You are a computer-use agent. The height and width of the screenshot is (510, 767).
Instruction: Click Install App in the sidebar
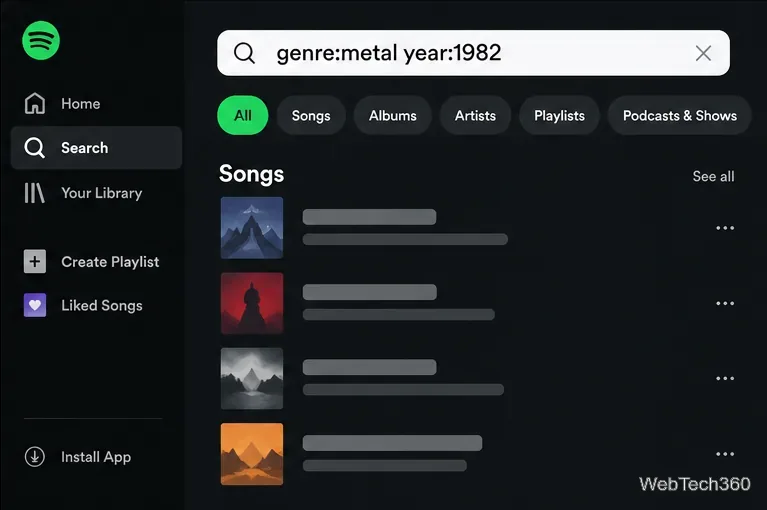coord(78,457)
